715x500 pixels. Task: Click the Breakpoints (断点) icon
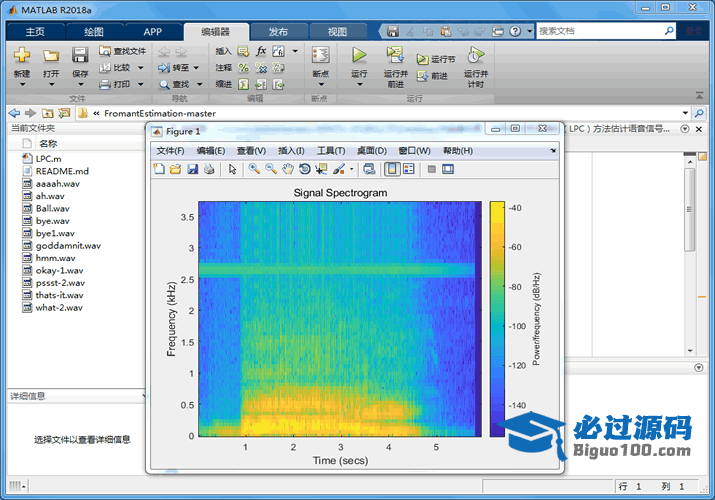tap(321, 55)
